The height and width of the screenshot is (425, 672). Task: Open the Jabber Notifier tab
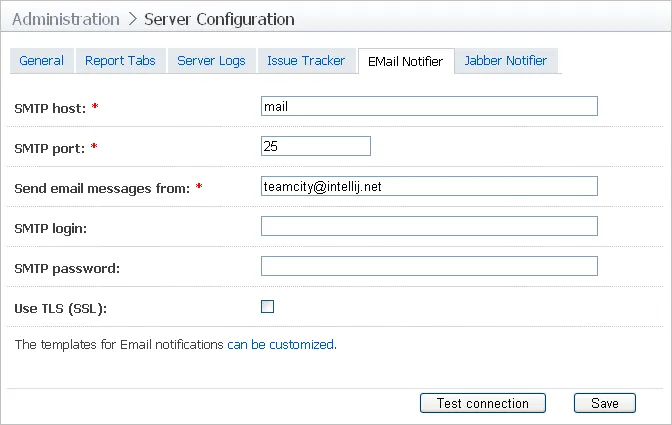505,61
